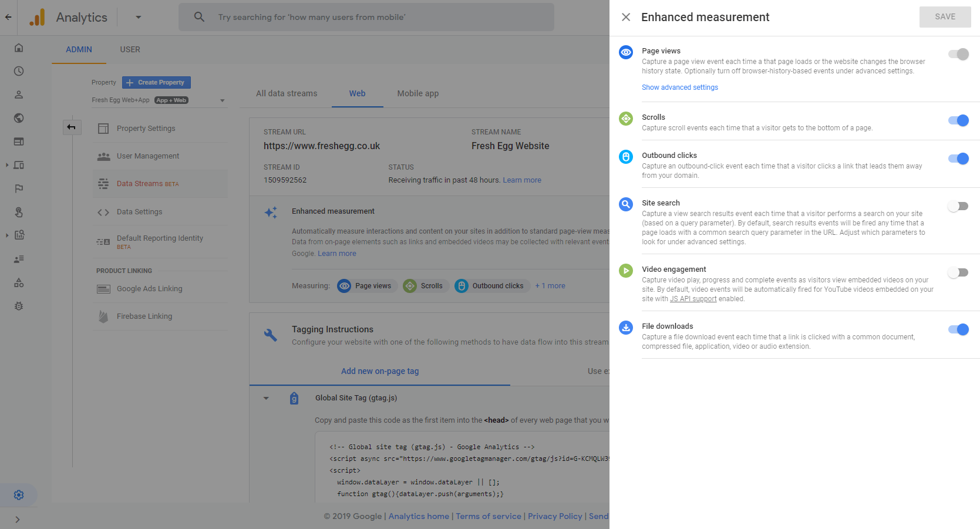The height and width of the screenshot is (529, 980).
Task: Click the stream ID 1509592562
Action: coord(285,180)
